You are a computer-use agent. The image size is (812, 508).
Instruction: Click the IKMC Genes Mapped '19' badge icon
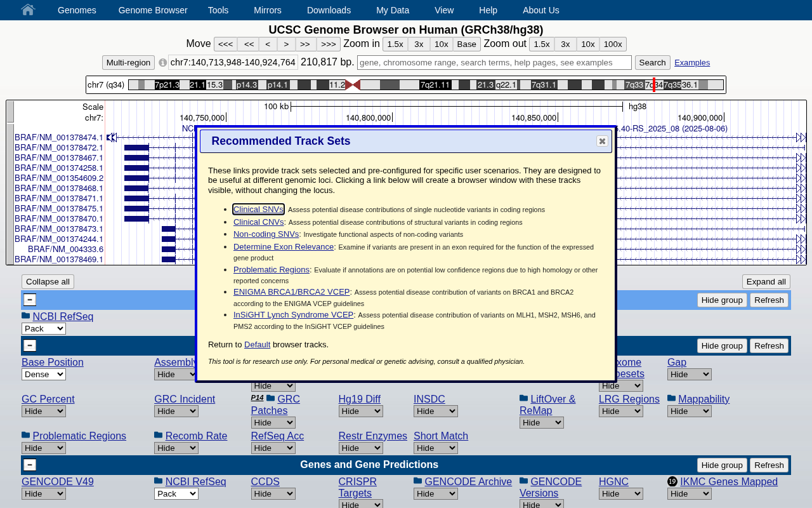[672, 481]
